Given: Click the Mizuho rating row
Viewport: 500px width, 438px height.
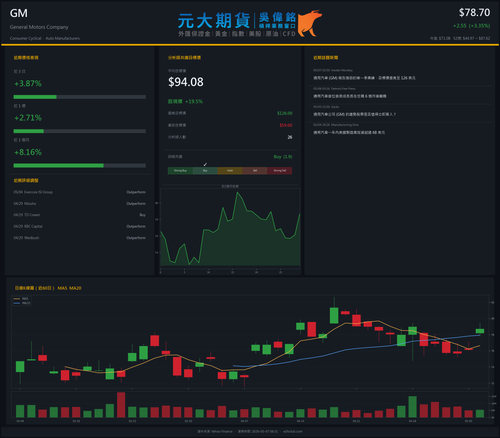Looking at the screenshot, I should click(80, 204).
